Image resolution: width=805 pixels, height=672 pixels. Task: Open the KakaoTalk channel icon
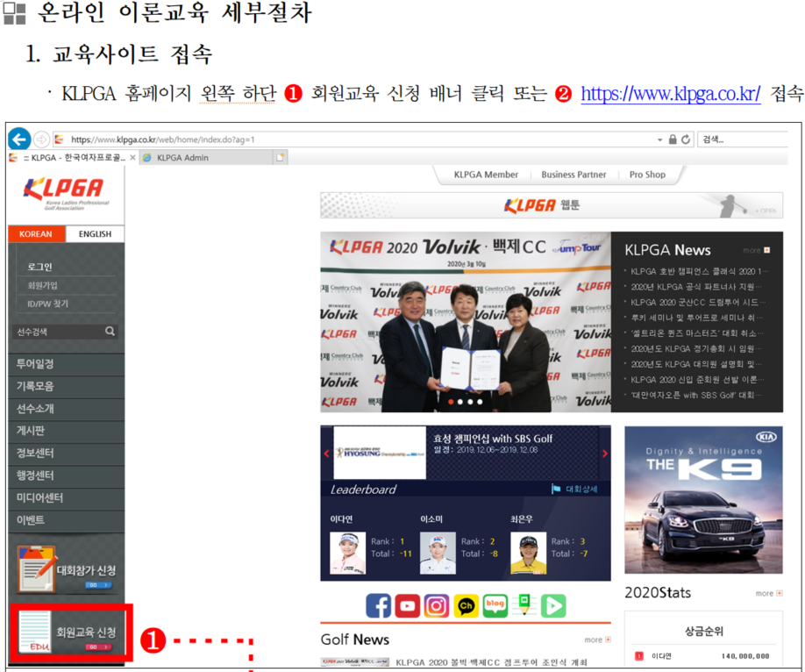[466, 605]
